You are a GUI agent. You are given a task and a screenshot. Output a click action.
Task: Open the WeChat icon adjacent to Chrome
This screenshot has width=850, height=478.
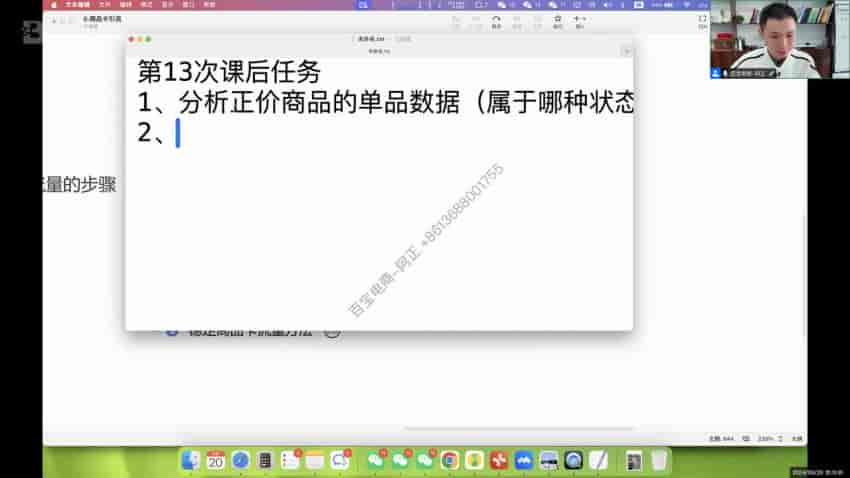pyautogui.click(x=425, y=460)
